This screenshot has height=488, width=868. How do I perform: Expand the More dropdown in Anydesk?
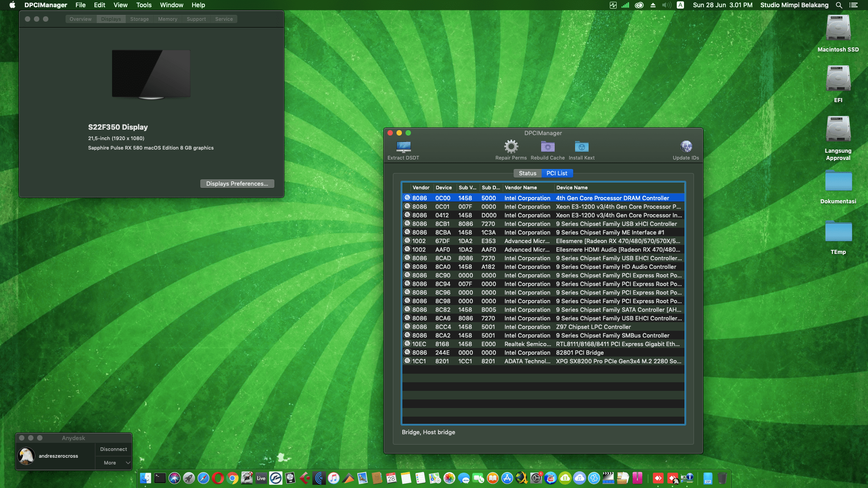(113, 463)
